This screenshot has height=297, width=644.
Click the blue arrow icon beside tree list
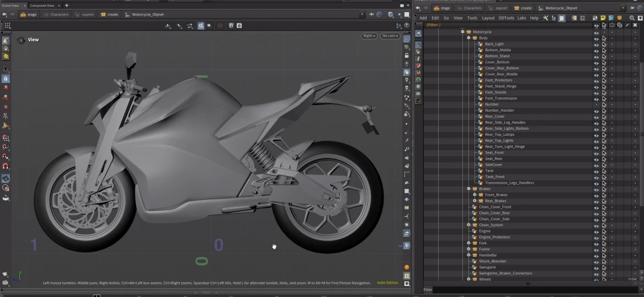pyautogui.click(x=418, y=34)
